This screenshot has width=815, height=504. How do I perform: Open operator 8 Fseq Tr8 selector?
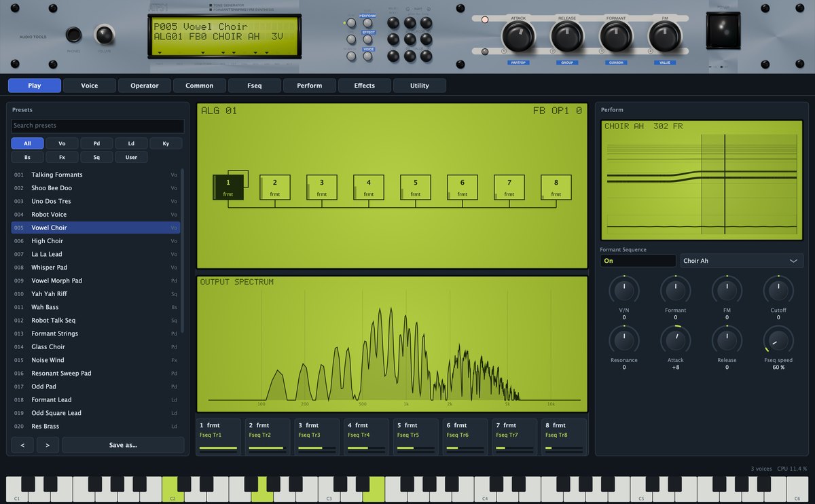pos(564,435)
